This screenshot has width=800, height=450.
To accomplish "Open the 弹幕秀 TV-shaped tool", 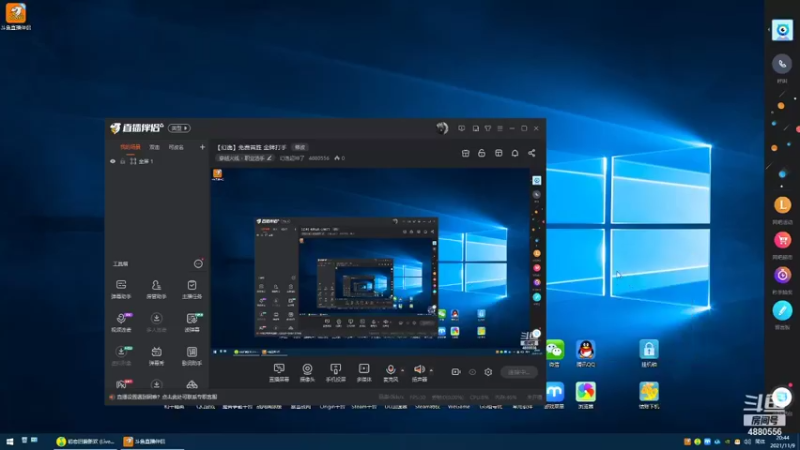I will (x=156, y=356).
